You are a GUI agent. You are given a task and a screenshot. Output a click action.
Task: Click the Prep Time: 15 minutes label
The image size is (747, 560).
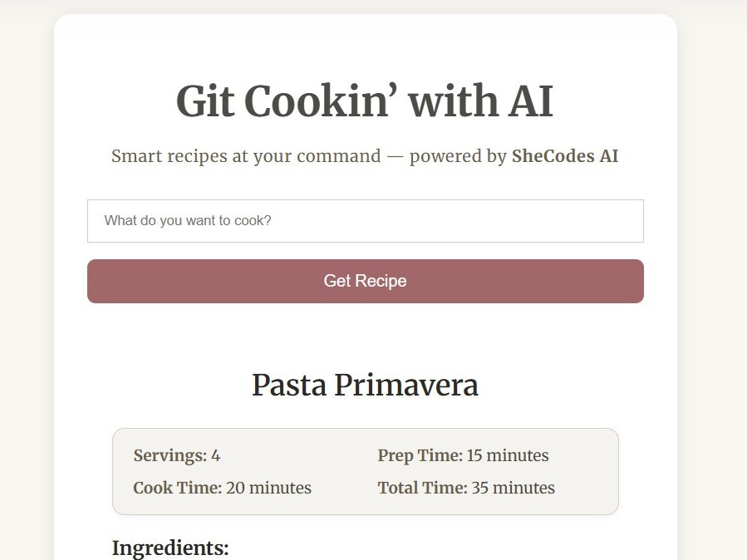(463, 455)
